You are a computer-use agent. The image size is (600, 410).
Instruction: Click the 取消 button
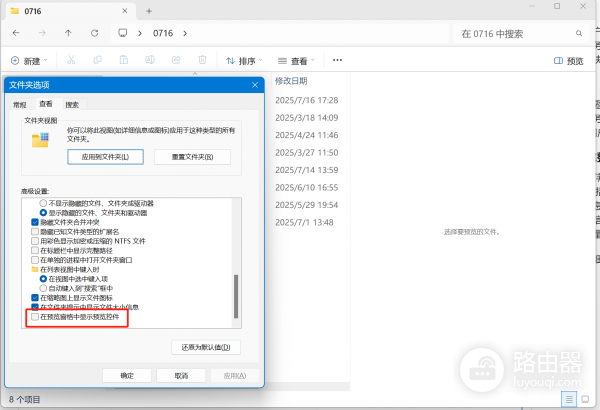click(181, 376)
